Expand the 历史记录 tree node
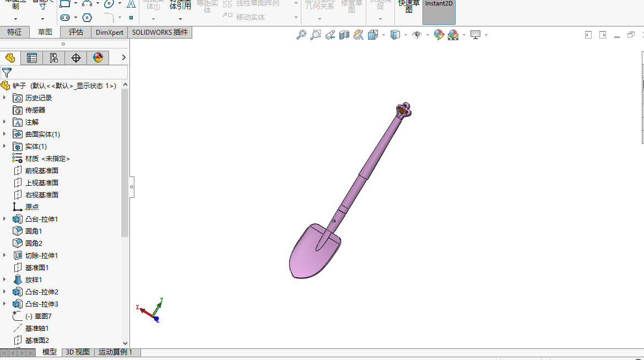The height and width of the screenshot is (360, 644). point(4,98)
